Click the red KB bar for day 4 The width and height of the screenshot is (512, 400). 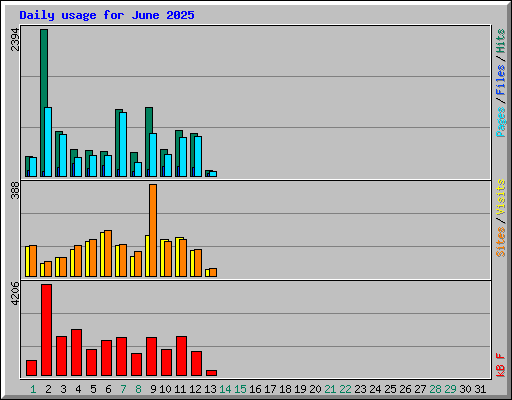pyautogui.click(x=76, y=353)
